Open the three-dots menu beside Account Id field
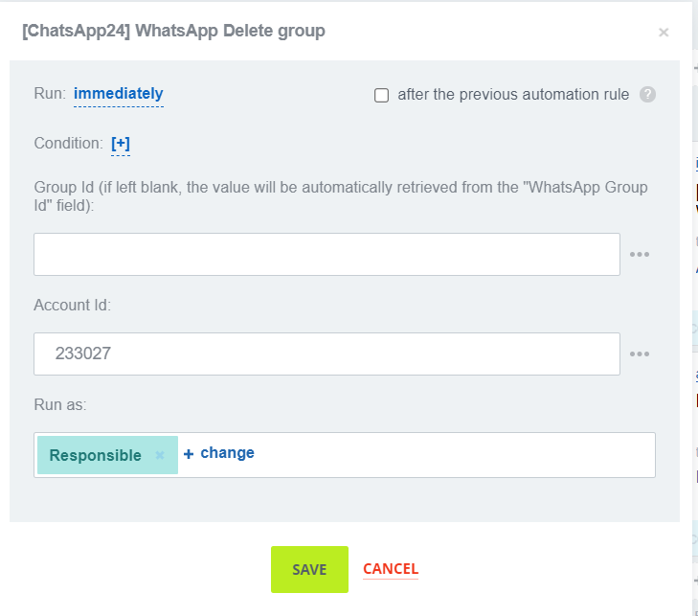Image resolution: width=698 pixels, height=616 pixels. point(640,354)
